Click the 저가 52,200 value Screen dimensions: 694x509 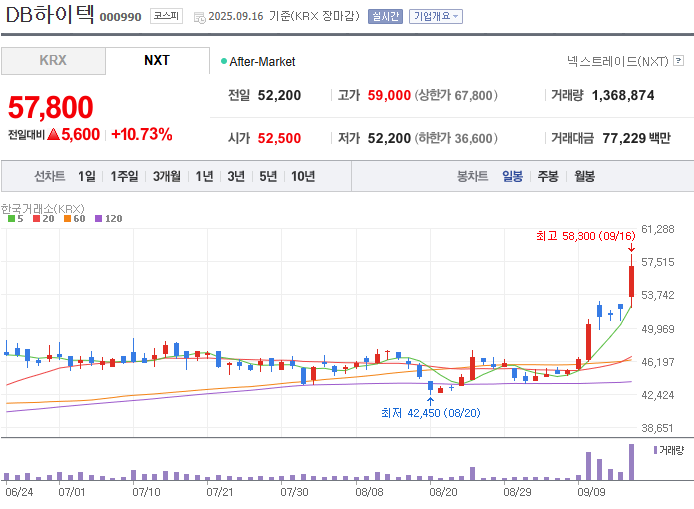point(389,138)
